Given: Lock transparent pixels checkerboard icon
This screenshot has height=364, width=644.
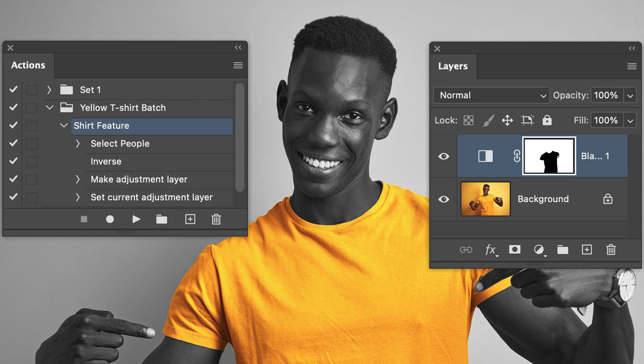Looking at the screenshot, I should coord(468,120).
